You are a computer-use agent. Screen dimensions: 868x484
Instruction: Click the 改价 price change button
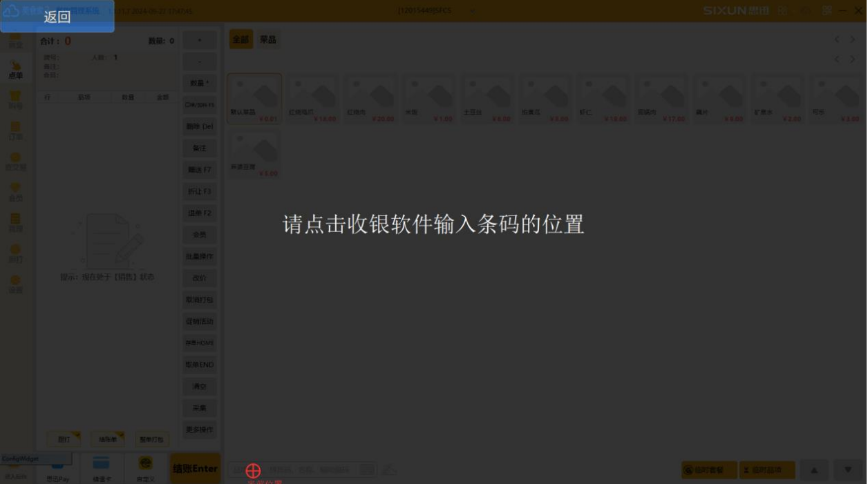[x=200, y=278]
